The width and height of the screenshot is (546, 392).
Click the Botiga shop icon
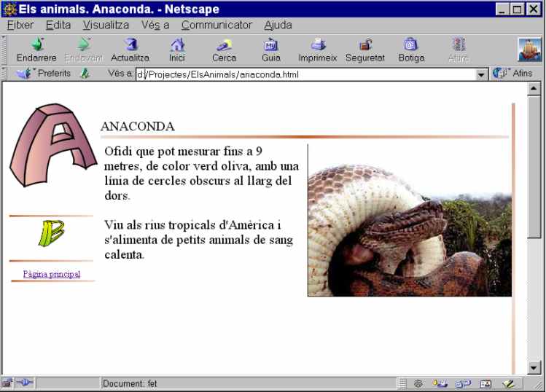[x=411, y=50]
